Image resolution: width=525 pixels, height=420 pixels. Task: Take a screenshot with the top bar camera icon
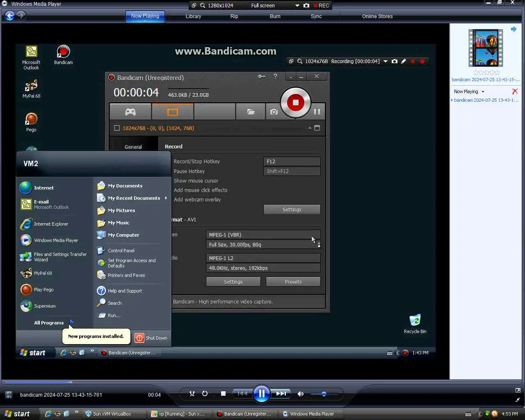[x=306, y=5]
